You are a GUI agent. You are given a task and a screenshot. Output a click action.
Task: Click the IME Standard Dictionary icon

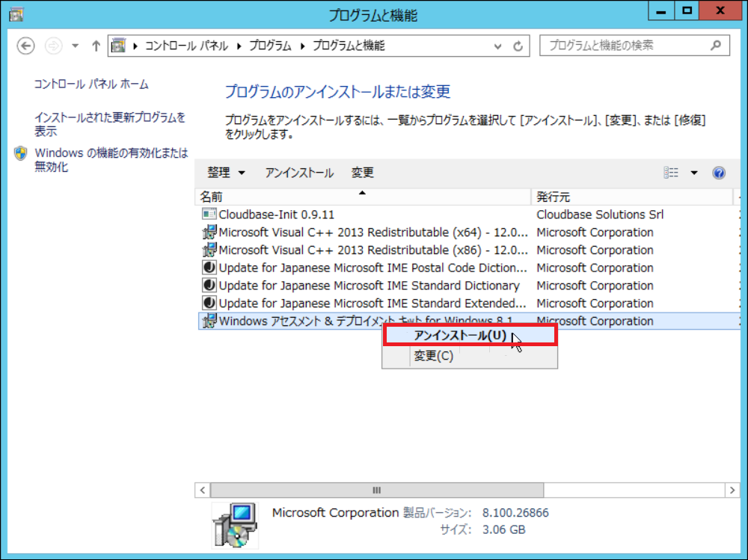[x=209, y=286]
